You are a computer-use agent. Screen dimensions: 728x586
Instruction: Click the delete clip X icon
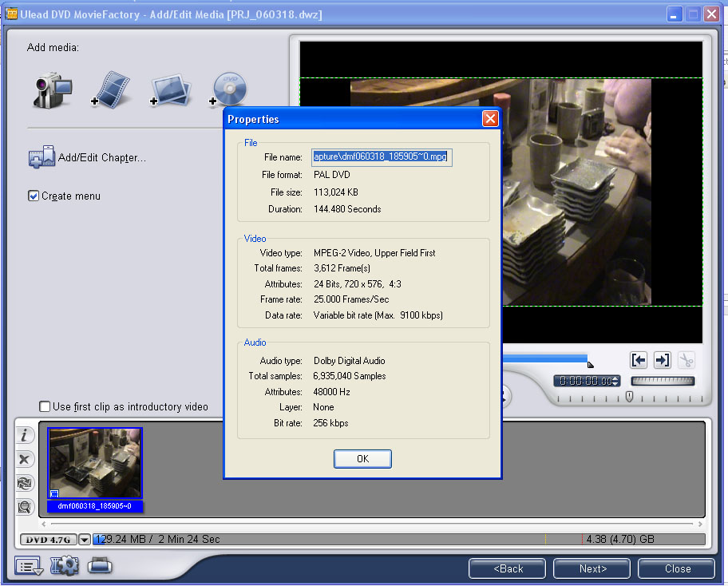[25, 459]
